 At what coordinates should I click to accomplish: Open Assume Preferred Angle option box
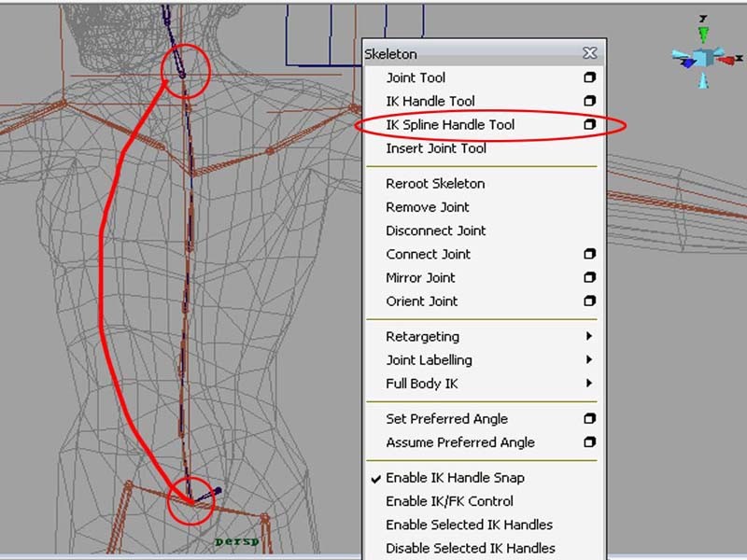coord(590,441)
